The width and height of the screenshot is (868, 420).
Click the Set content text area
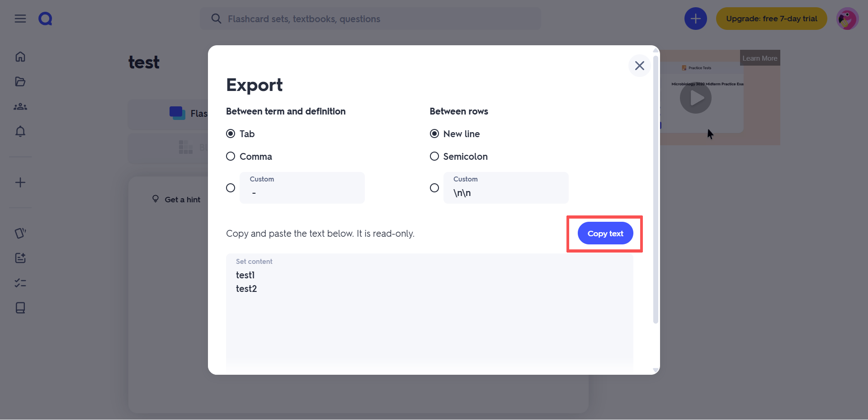pyautogui.click(x=429, y=312)
